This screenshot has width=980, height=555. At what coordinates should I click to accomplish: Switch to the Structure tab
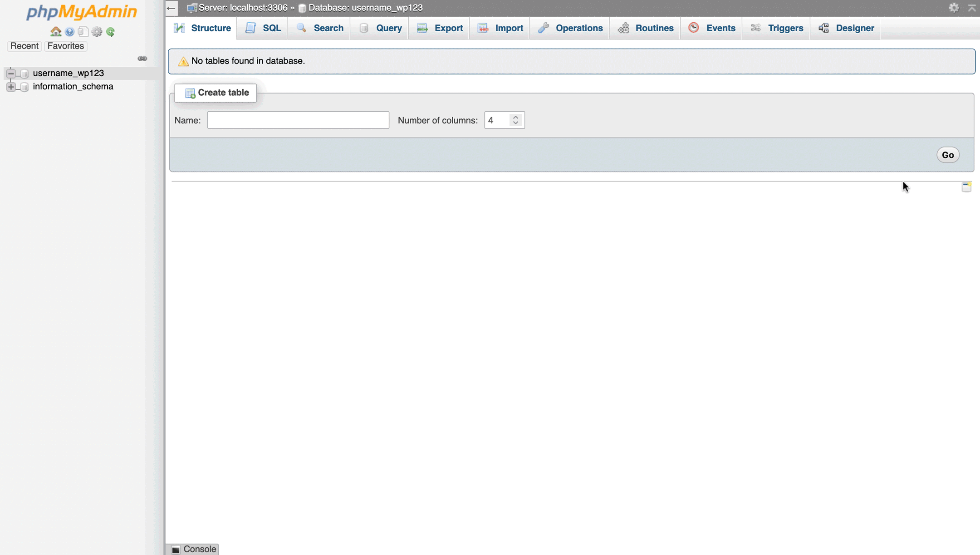coord(202,28)
